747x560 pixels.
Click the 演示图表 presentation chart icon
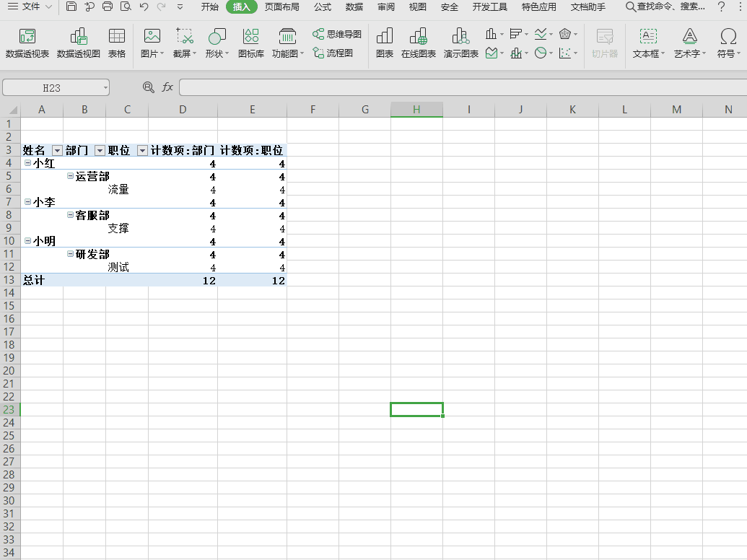pyautogui.click(x=460, y=43)
